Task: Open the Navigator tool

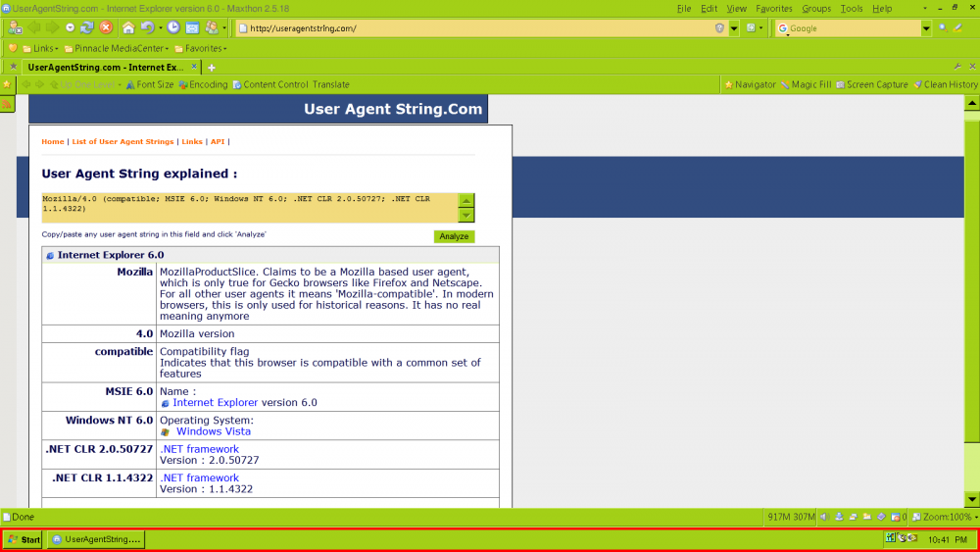Action: (750, 84)
